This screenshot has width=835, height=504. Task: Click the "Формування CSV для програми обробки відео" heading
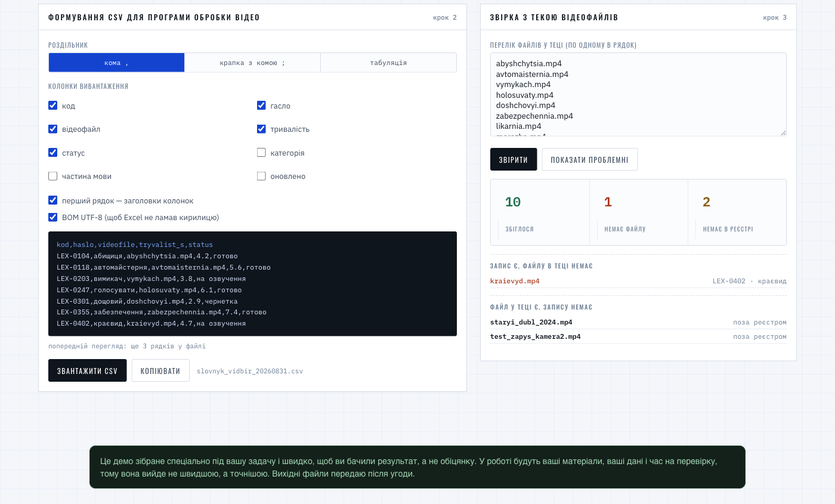[154, 17]
